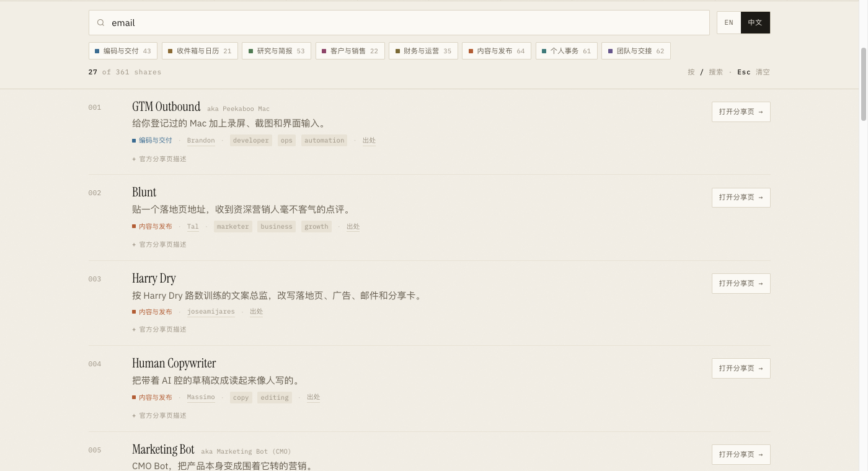Select the business tag
This screenshot has height=471, width=868.
click(277, 227)
